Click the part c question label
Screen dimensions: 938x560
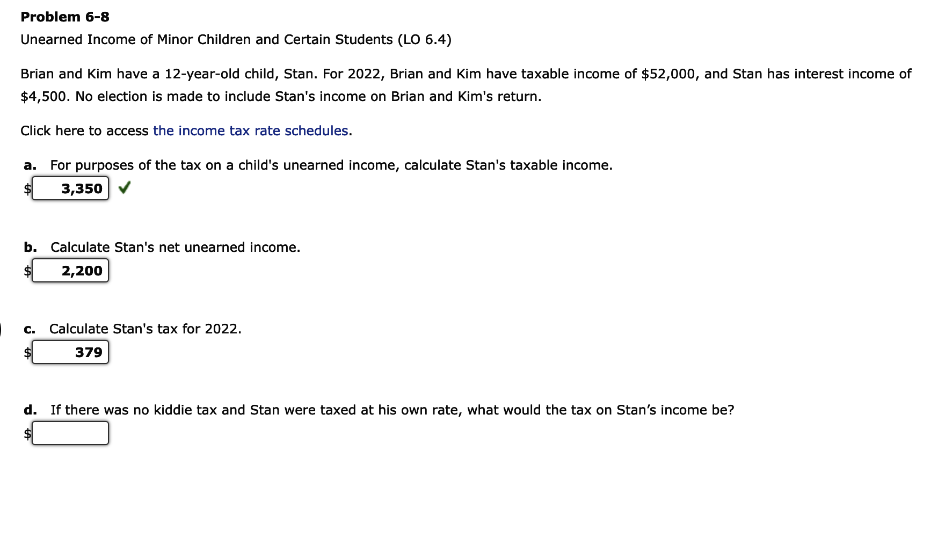tap(30, 329)
